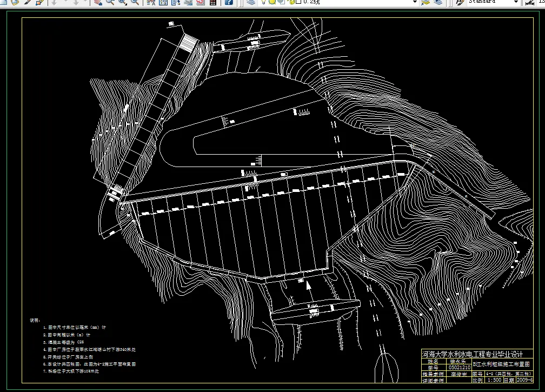Click the Make Object's Layer Current icon
545x392 pixels.
(x=425, y=2)
